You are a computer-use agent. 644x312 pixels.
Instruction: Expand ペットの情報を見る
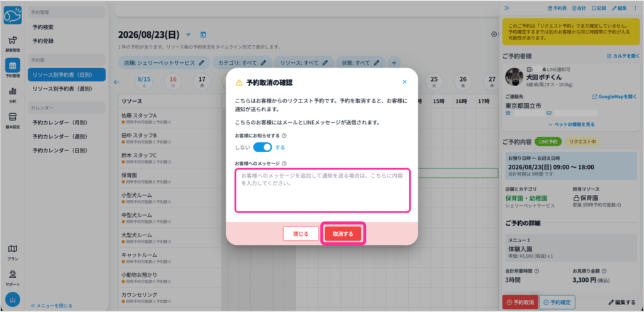[x=571, y=124]
